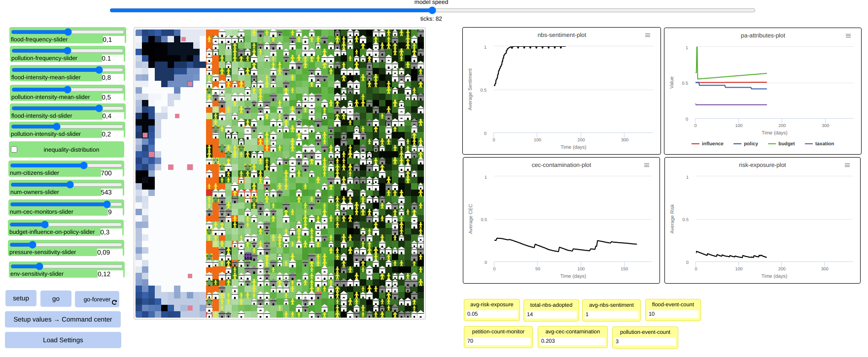The image size is (868, 357).
Task: Click the Load Settings button
Action: tap(63, 340)
